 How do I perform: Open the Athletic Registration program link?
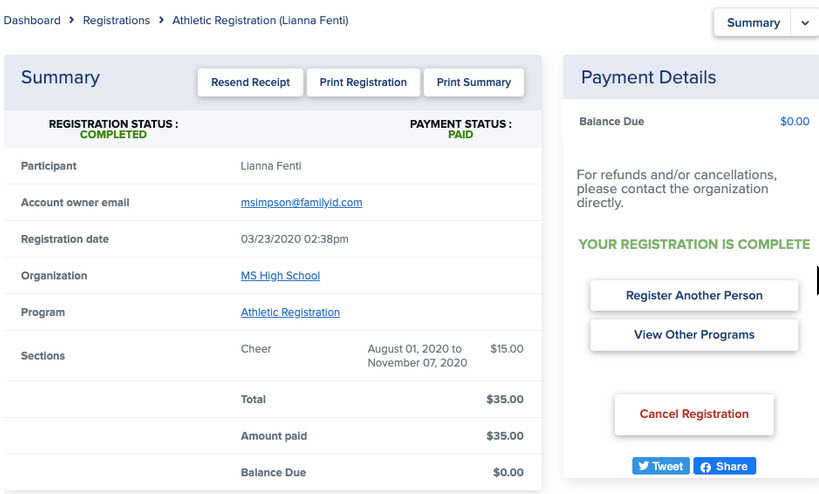(290, 312)
